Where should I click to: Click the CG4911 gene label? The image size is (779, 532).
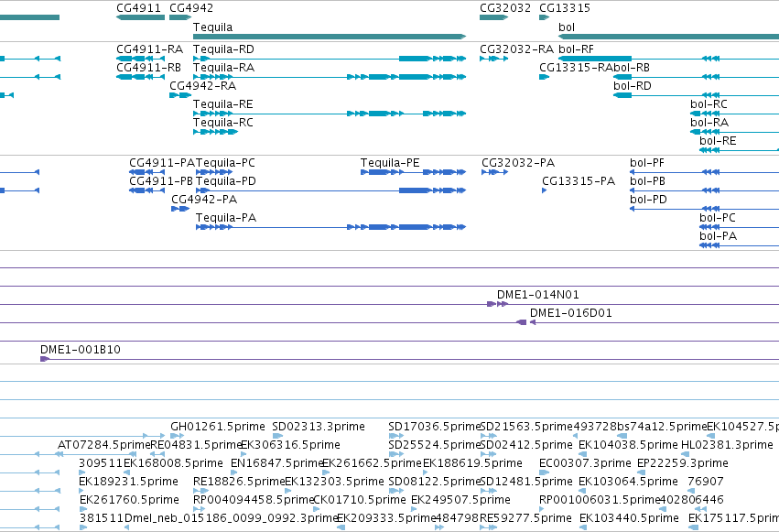pyautogui.click(x=138, y=8)
